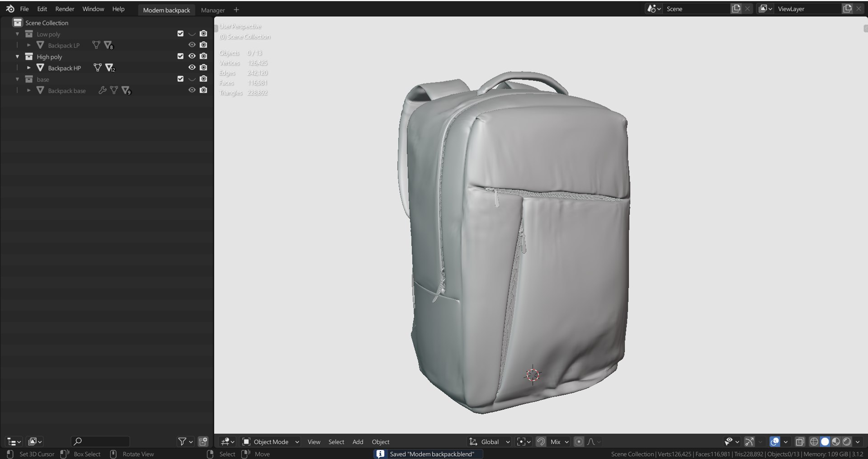Expand the Backpack base object tree
This screenshot has height=459, width=868.
(28, 90)
